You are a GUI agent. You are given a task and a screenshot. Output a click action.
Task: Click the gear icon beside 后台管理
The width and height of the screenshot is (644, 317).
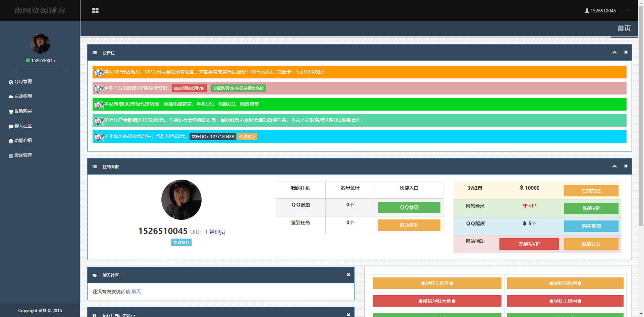point(11,156)
